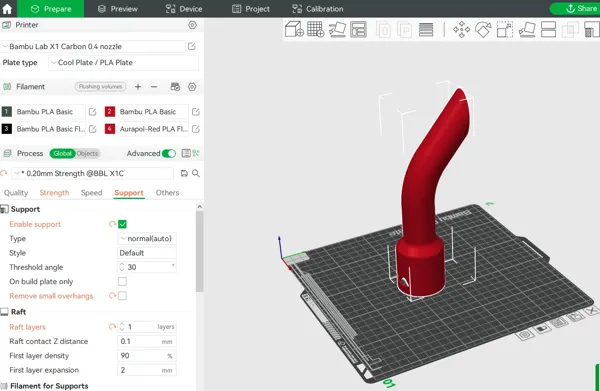
Task: Reset Raft layers to default
Action: [x=112, y=327]
